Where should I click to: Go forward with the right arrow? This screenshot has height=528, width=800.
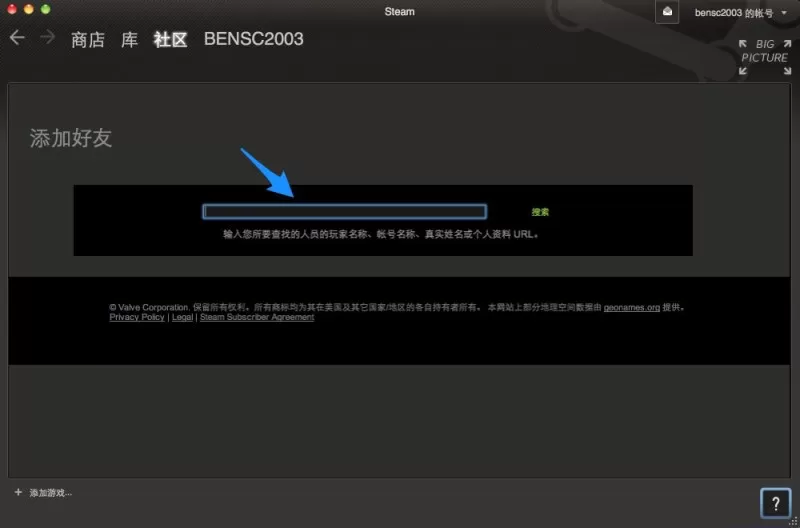click(47, 37)
